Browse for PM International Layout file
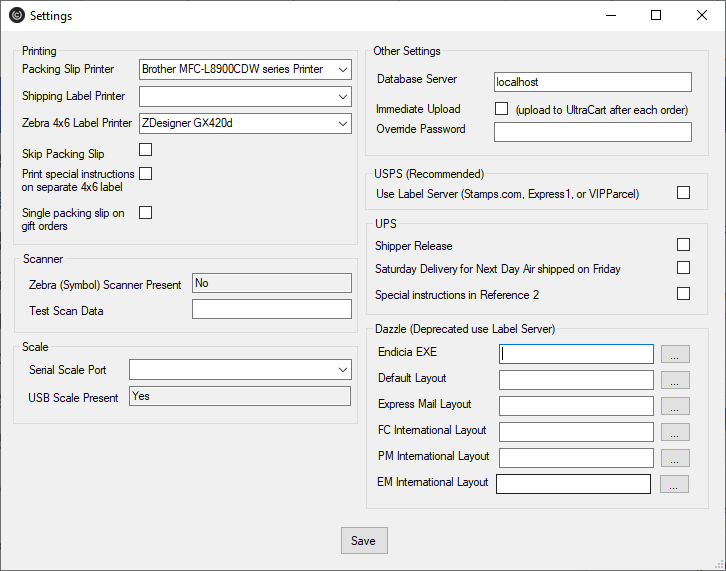This screenshot has width=726, height=571. [x=675, y=458]
